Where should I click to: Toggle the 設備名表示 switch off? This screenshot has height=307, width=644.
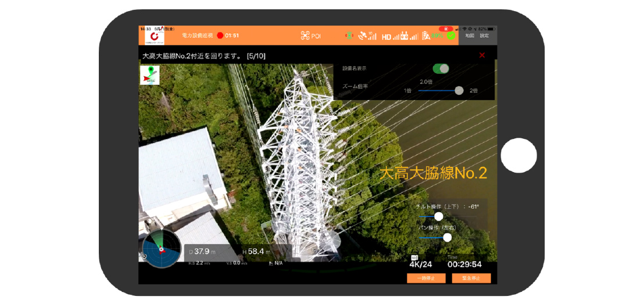point(441,68)
